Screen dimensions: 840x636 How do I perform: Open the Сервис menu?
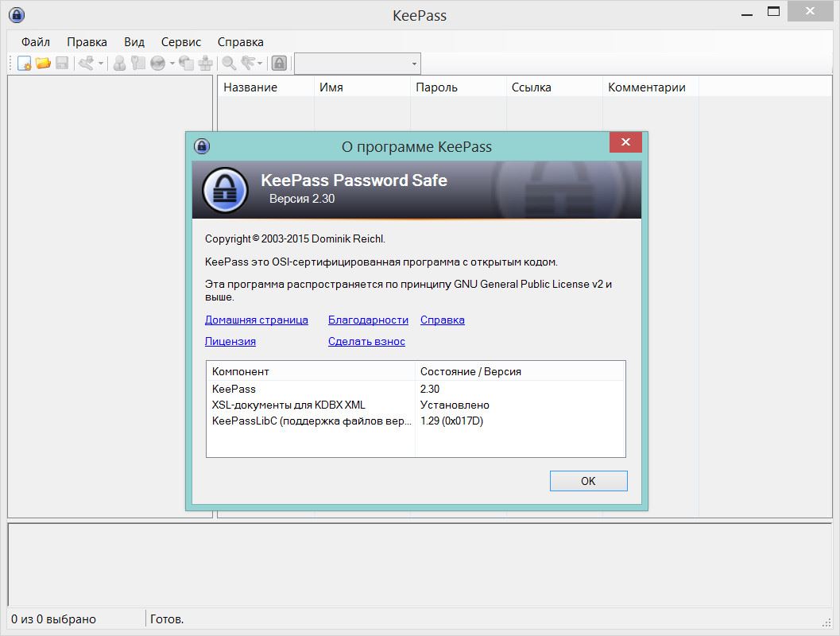coord(181,42)
